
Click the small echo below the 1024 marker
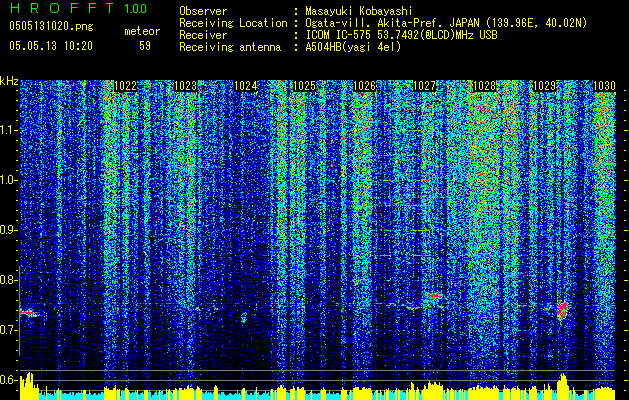(244, 319)
